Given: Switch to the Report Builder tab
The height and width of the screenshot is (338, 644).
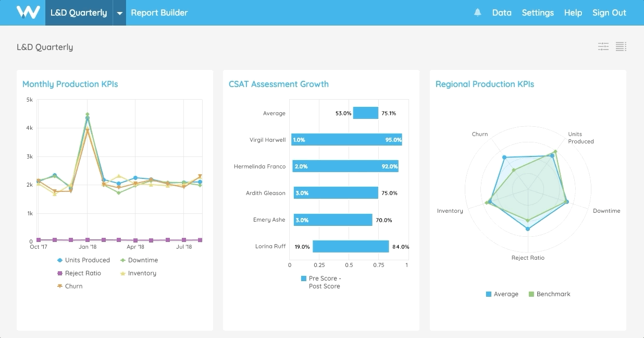Looking at the screenshot, I should click(159, 13).
